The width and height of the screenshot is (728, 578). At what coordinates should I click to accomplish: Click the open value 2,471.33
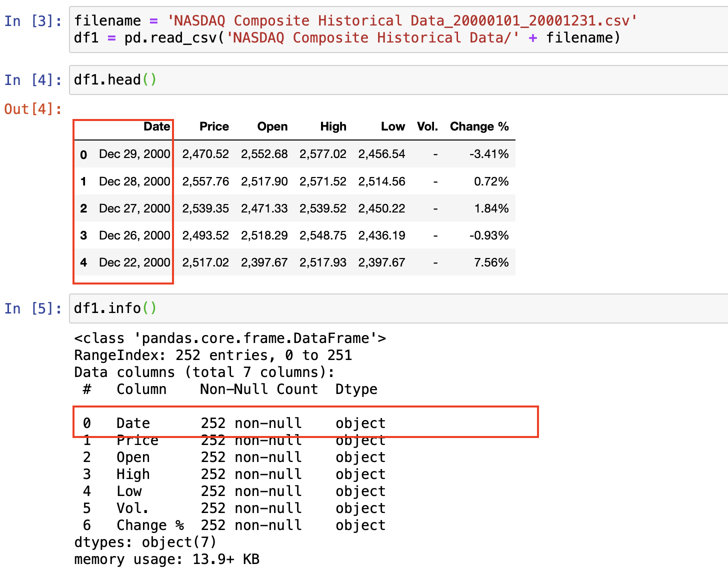pyautogui.click(x=264, y=208)
